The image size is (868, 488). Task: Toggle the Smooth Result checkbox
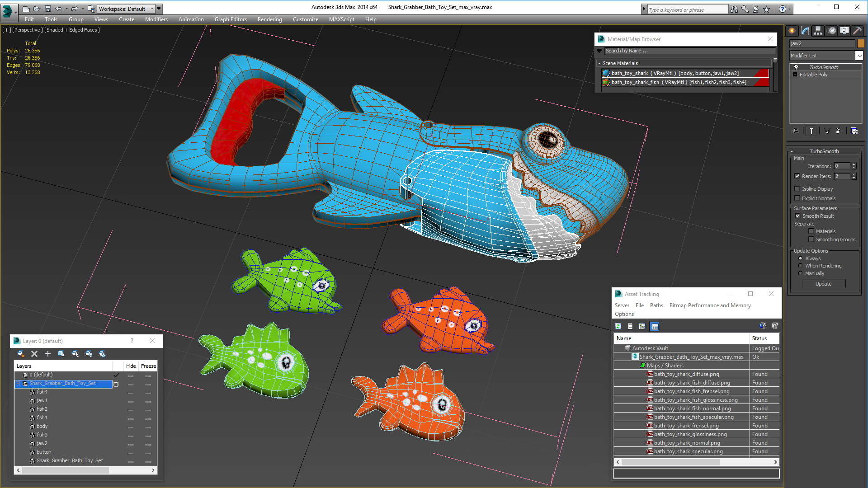pyautogui.click(x=798, y=216)
